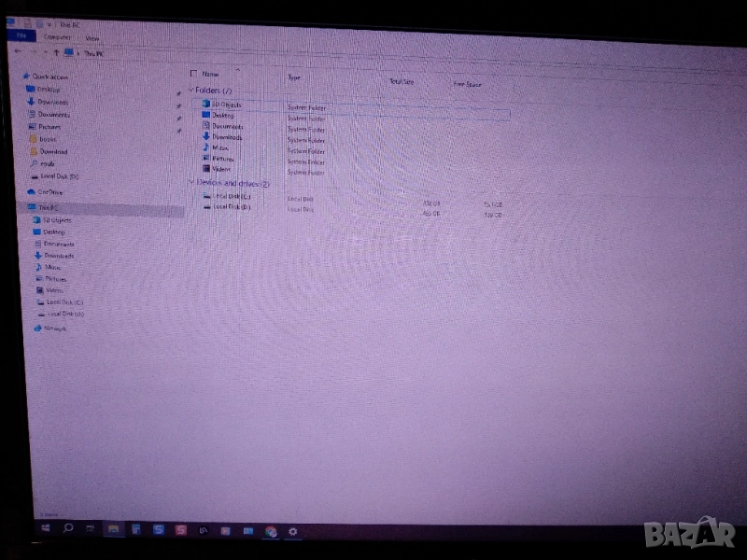The height and width of the screenshot is (560, 747).
Task: Collapse the Folders group chevron
Action: 190,91
